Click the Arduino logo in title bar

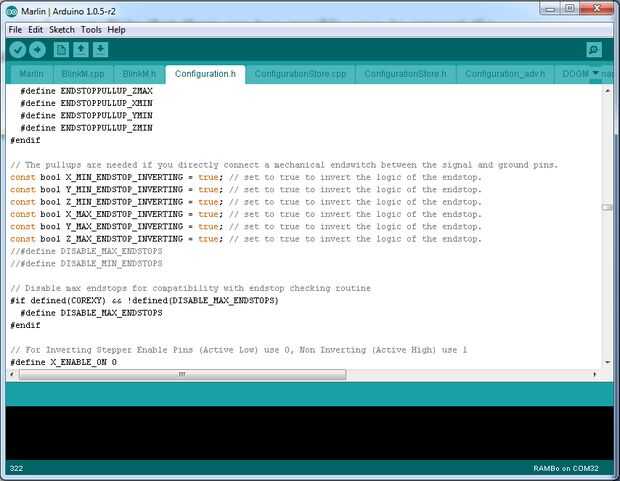pos(12,11)
